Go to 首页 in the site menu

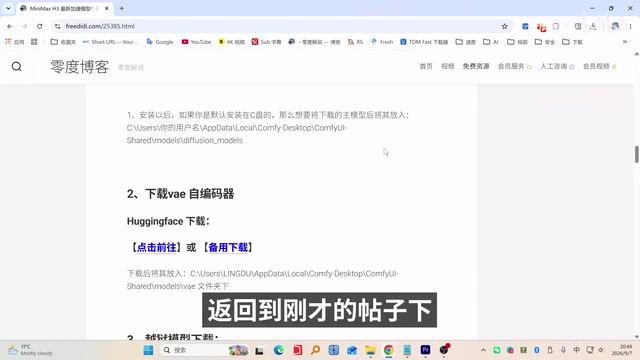426,66
